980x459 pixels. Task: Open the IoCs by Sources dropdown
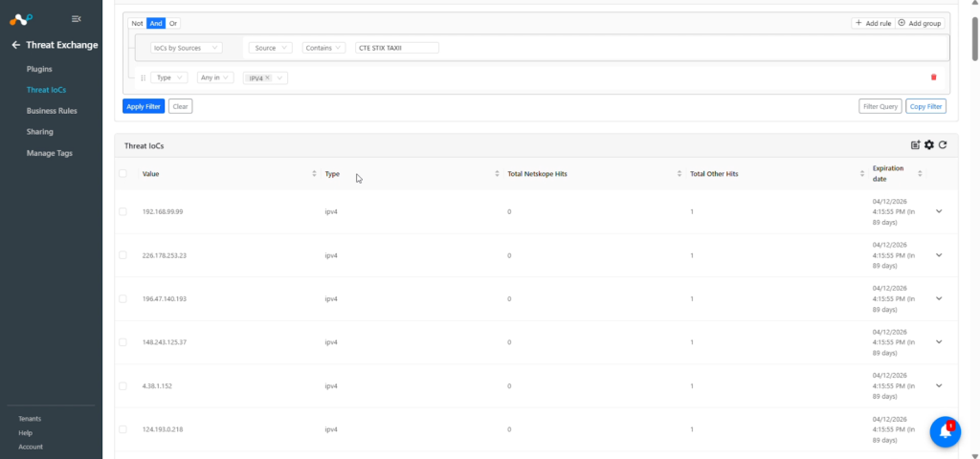(187, 48)
